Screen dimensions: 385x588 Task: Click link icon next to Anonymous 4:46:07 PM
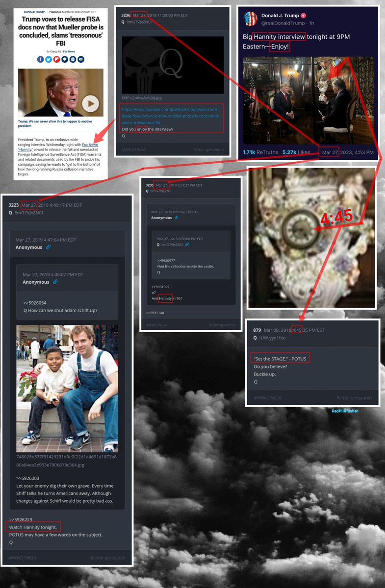tap(55, 282)
